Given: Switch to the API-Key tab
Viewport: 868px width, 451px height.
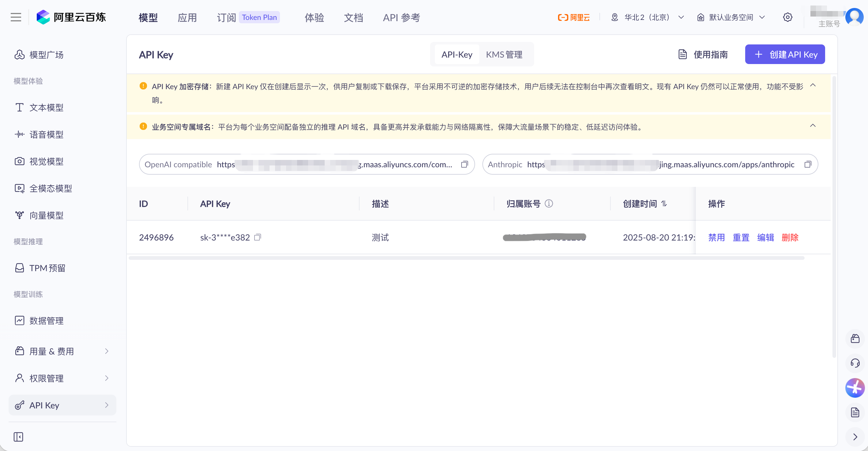Looking at the screenshot, I should pyautogui.click(x=457, y=54).
